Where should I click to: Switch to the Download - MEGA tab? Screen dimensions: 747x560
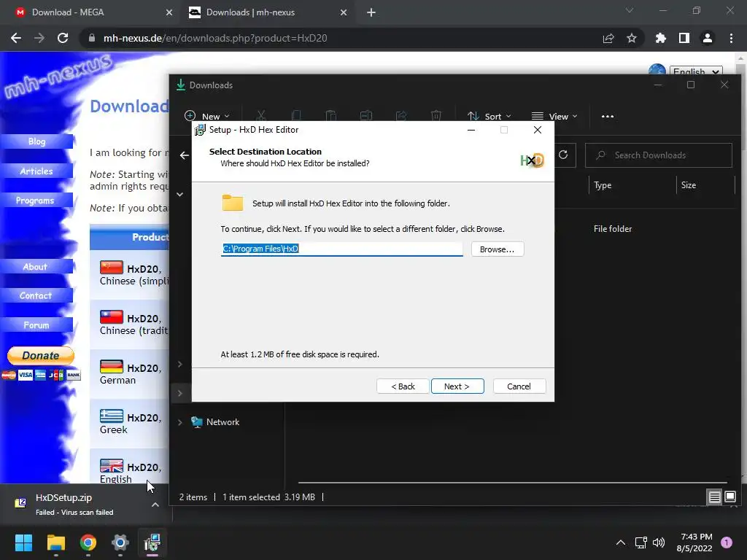[x=90, y=12]
